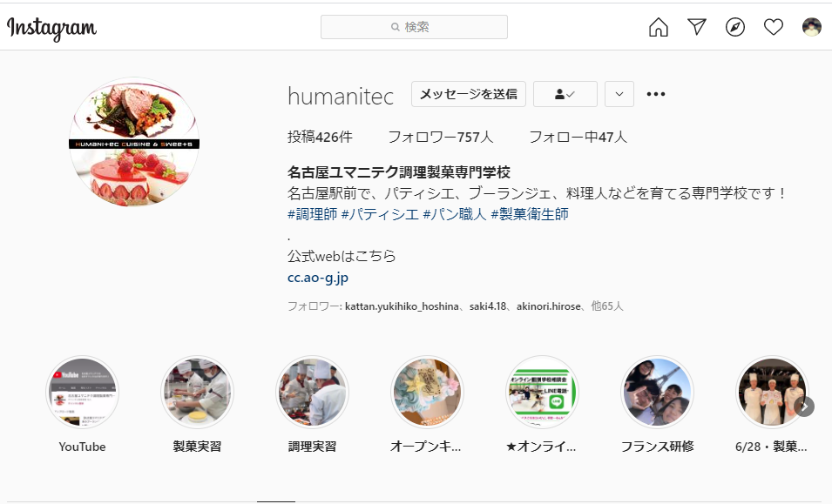Open your profile avatar in header
Image resolution: width=832 pixels, height=504 pixels.
(811, 26)
